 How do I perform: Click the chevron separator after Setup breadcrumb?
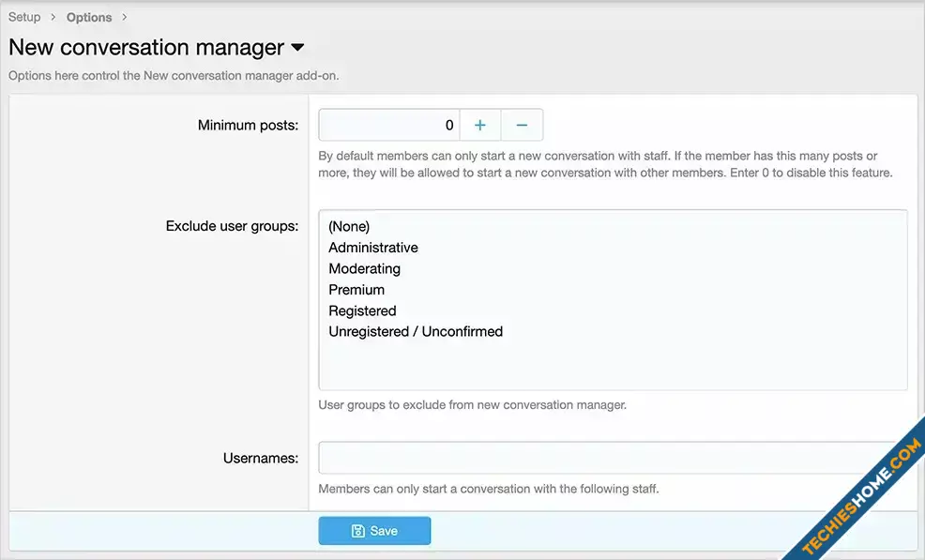click(53, 17)
